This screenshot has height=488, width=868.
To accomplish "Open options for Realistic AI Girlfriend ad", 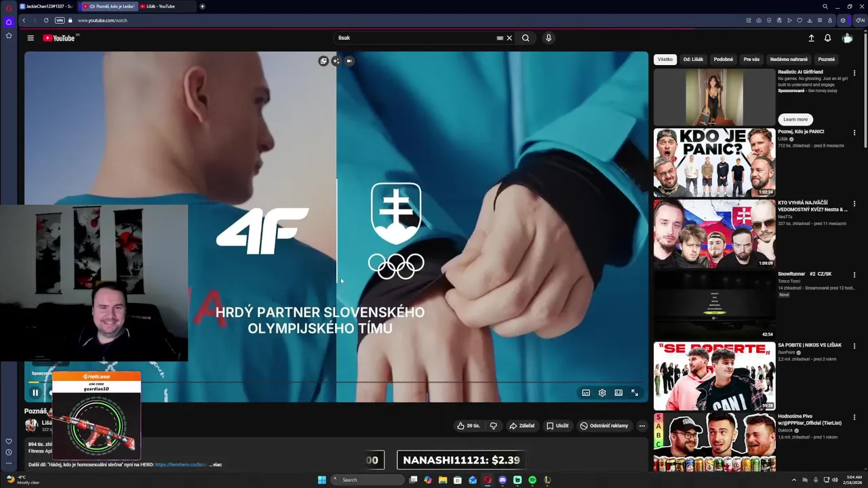I will click(x=854, y=73).
